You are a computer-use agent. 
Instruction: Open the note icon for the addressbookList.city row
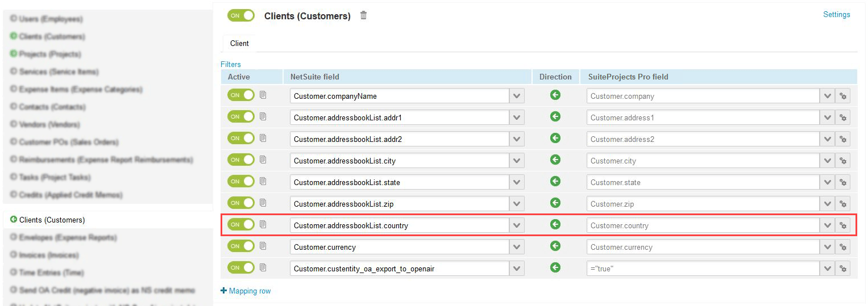[263, 160]
